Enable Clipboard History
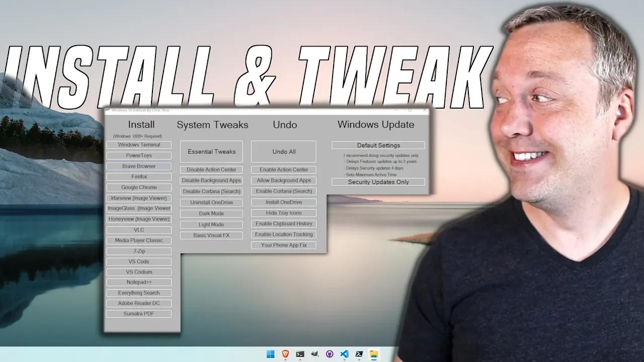This screenshot has height=362, width=644. tap(283, 223)
